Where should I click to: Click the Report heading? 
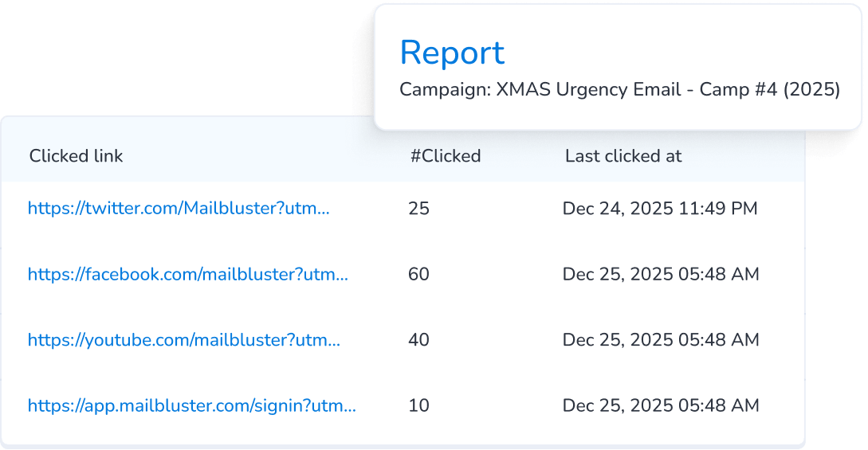[452, 53]
